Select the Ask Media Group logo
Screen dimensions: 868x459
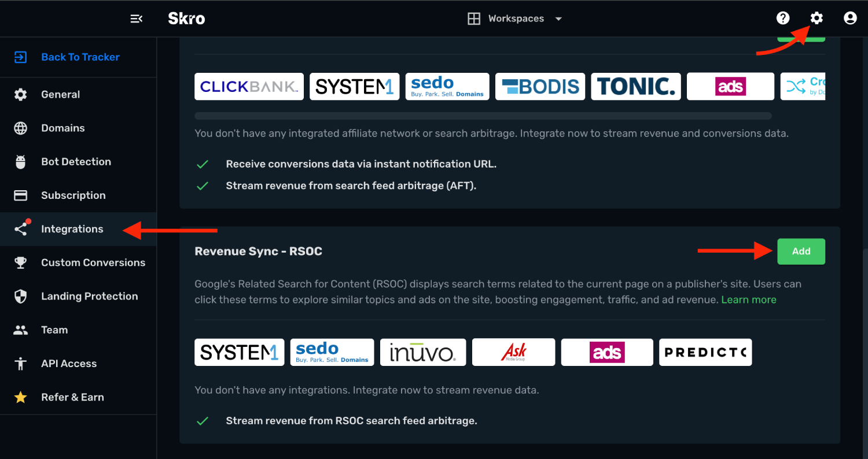514,352
